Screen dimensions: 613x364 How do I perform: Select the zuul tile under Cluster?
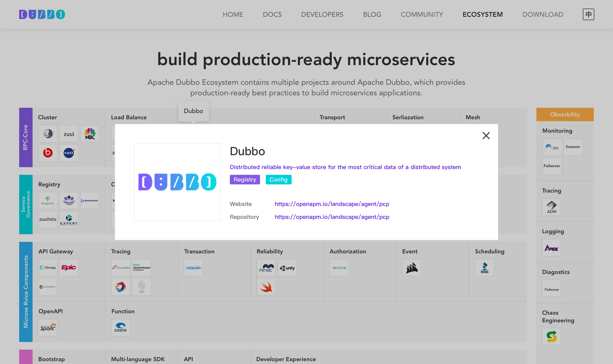(69, 134)
